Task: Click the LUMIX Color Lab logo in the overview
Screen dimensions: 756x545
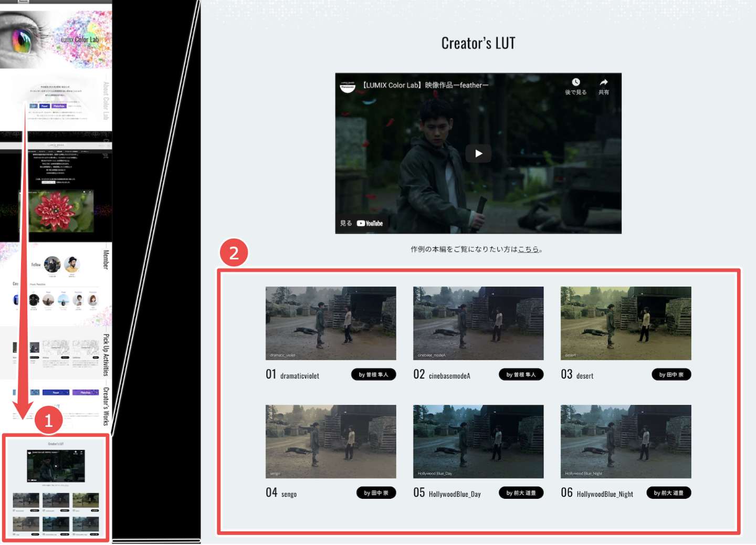Action: click(80, 39)
